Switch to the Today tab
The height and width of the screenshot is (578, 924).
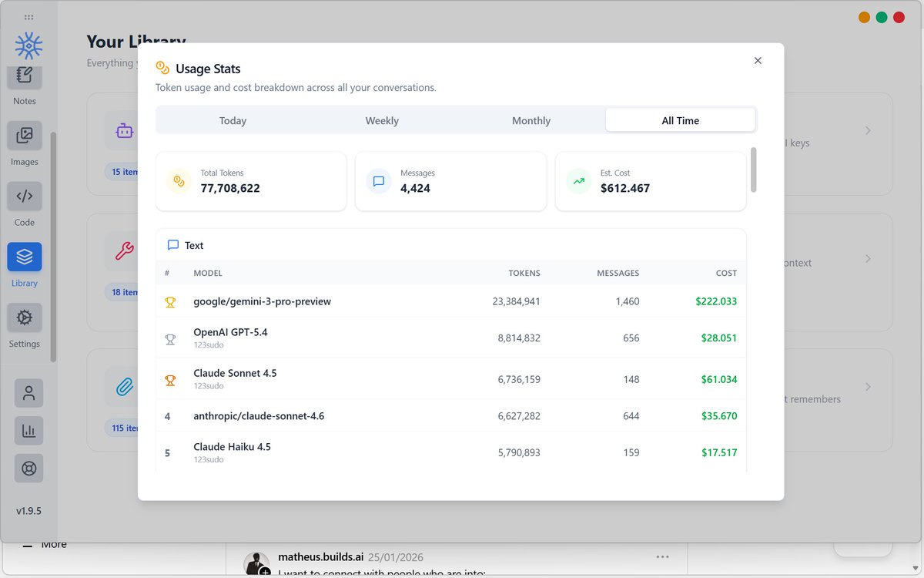[x=233, y=120]
